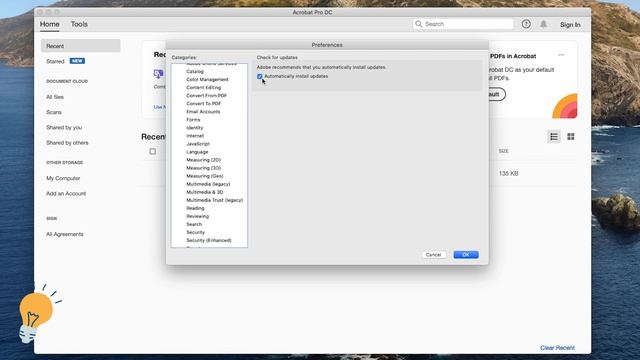Viewport: 640px width, 360px height.
Task: Select Reviewing category
Action: pyautogui.click(x=198, y=216)
